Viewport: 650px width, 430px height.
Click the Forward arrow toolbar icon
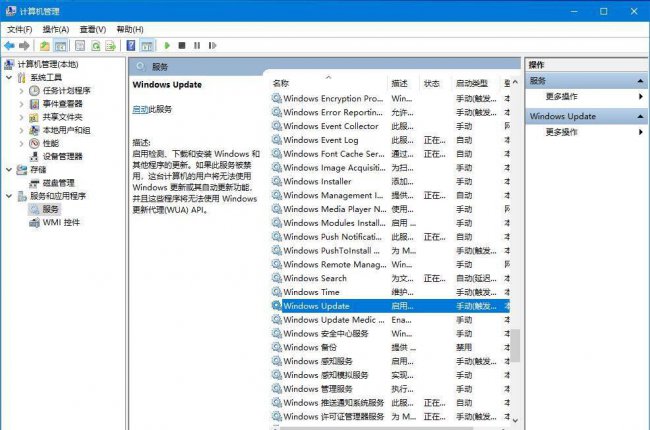[x=24, y=46]
